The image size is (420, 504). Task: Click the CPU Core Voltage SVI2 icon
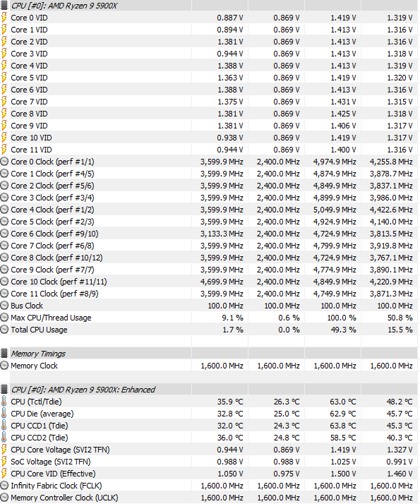pyautogui.click(x=4, y=450)
